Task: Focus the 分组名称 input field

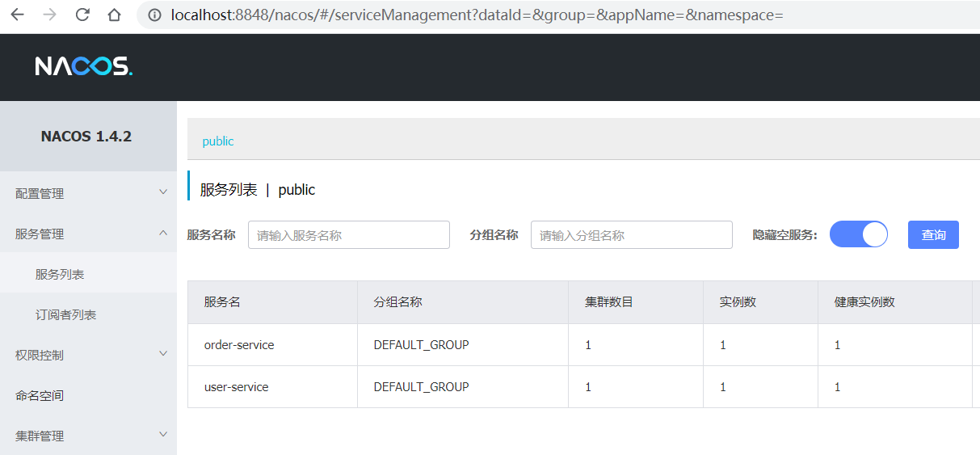Action: click(x=631, y=235)
